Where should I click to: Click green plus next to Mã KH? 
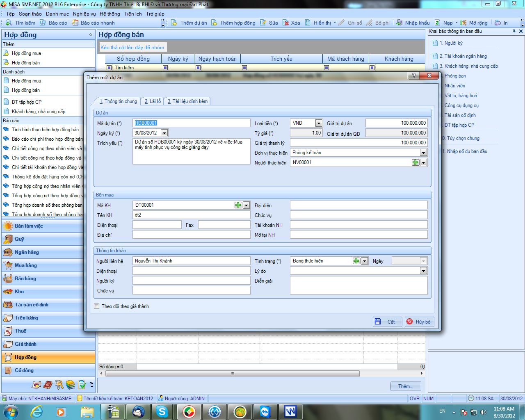238,205
